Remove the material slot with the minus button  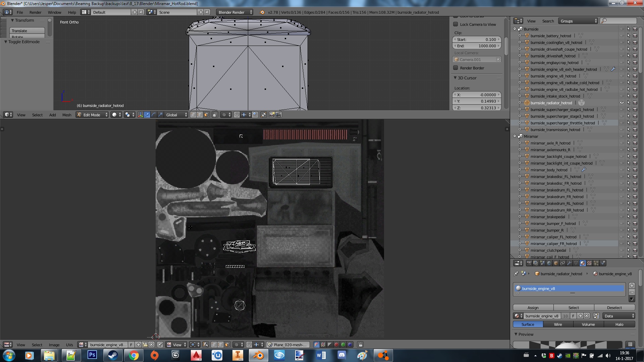(x=632, y=292)
